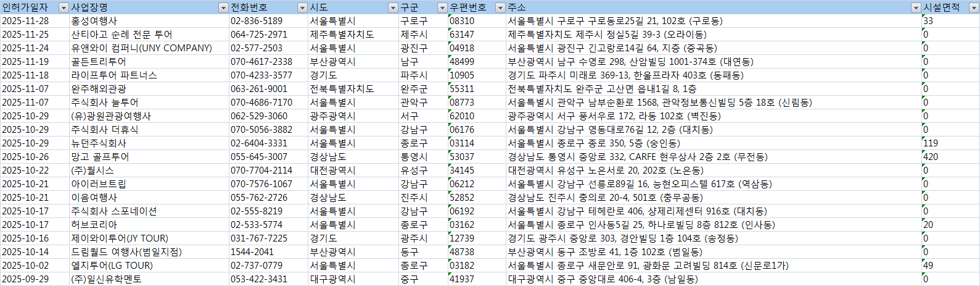The height and width of the screenshot is (286, 980).
Task: Click phone number 1544-2041
Action: (268, 252)
